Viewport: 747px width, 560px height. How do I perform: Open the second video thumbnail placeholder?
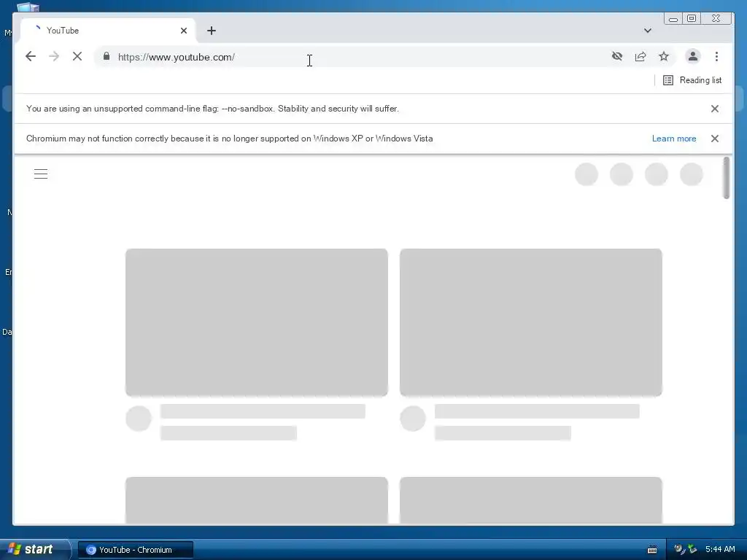coord(531,322)
